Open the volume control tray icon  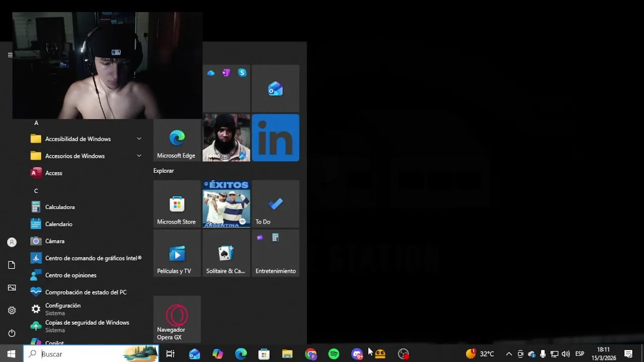point(566,354)
